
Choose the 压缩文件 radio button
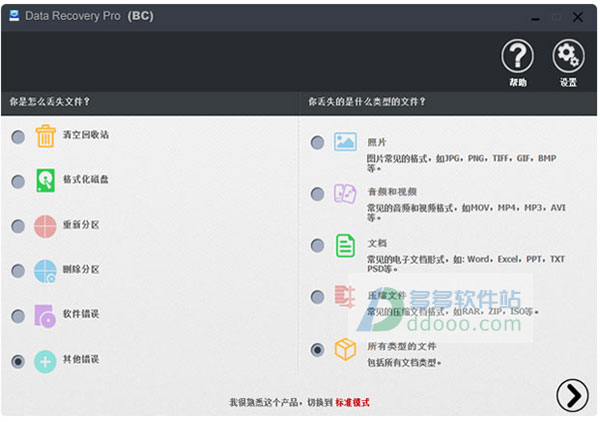coord(317,297)
